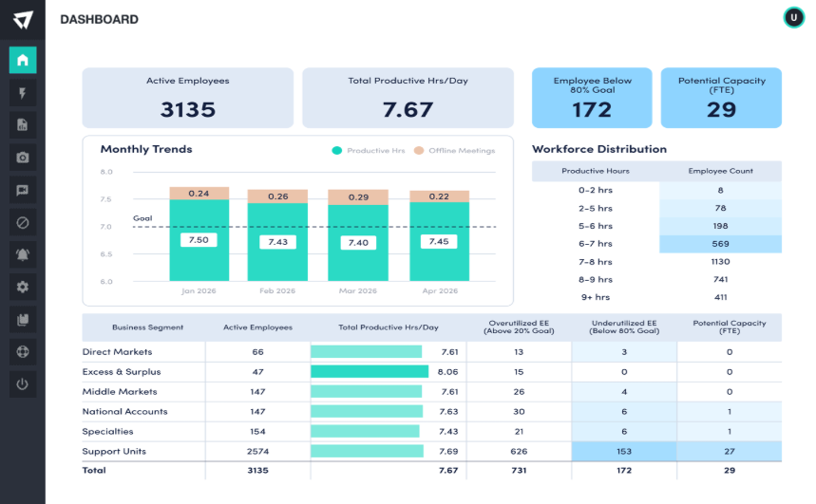Open the Direct Markets segment row

(432, 352)
